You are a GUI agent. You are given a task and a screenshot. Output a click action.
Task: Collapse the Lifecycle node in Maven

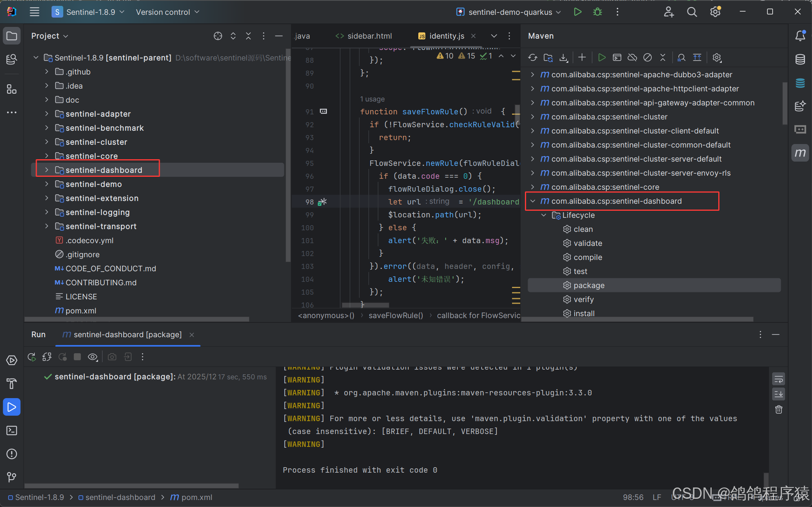(544, 215)
